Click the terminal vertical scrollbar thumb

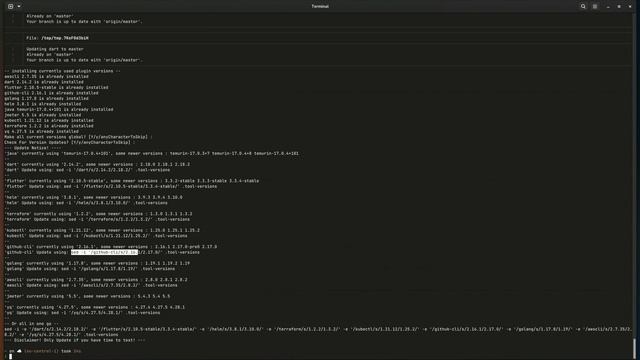[x=634, y=348]
